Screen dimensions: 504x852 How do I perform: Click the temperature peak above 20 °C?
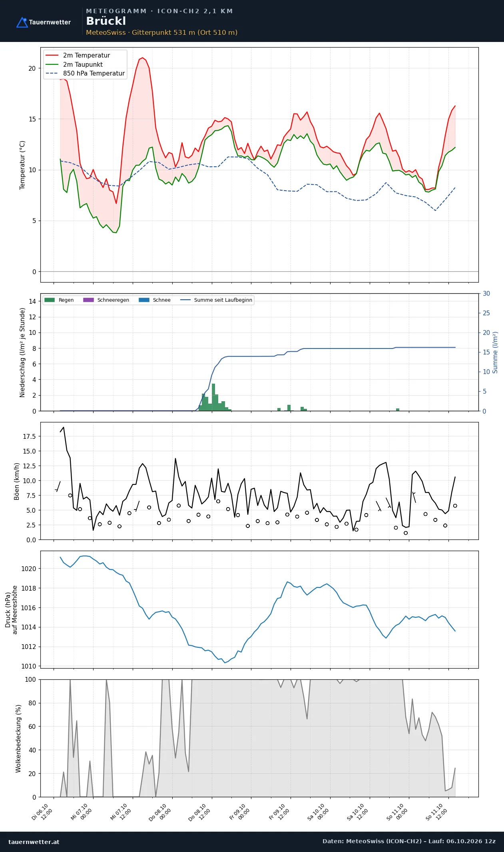tap(143, 58)
